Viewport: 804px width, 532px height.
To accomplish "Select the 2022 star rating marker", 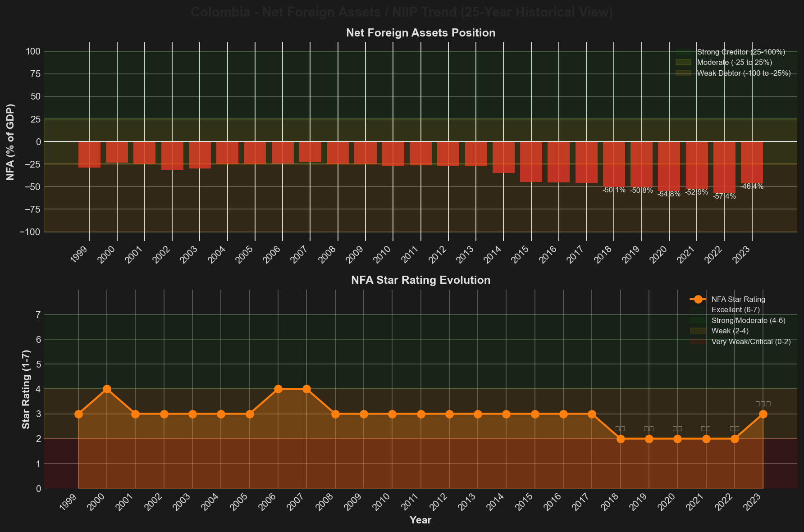I will (x=735, y=439).
